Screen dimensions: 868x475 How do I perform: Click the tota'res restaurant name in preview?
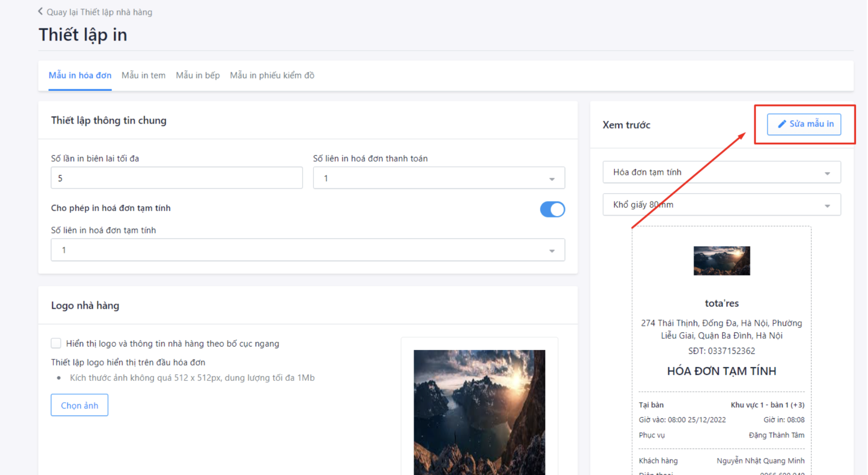[722, 303]
